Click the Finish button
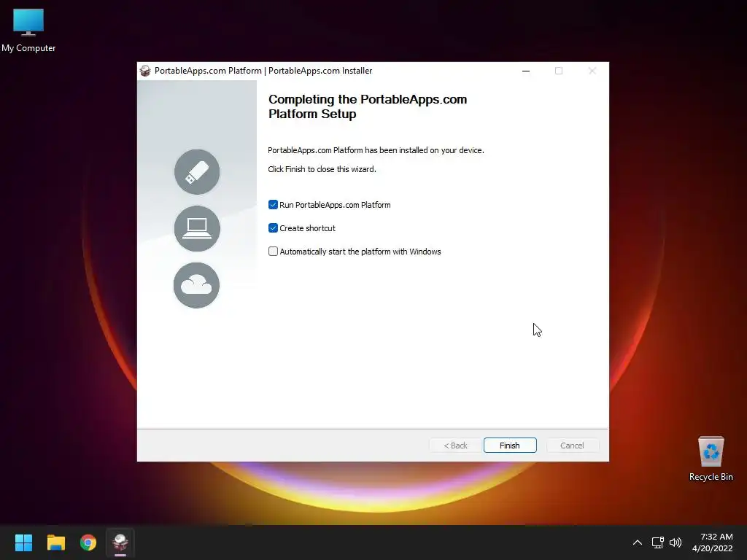747x560 pixels. coord(510,446)
